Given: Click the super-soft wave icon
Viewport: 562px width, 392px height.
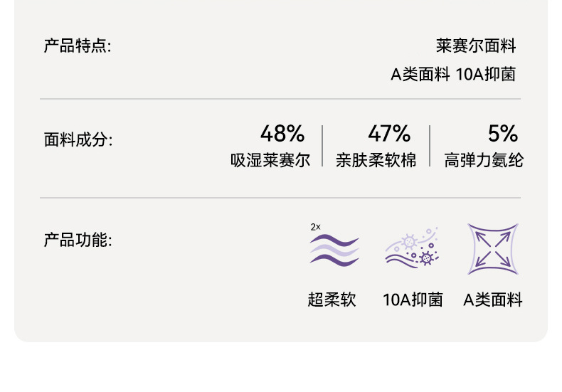Looking at the screenshot, I should [x=334, y=250].
